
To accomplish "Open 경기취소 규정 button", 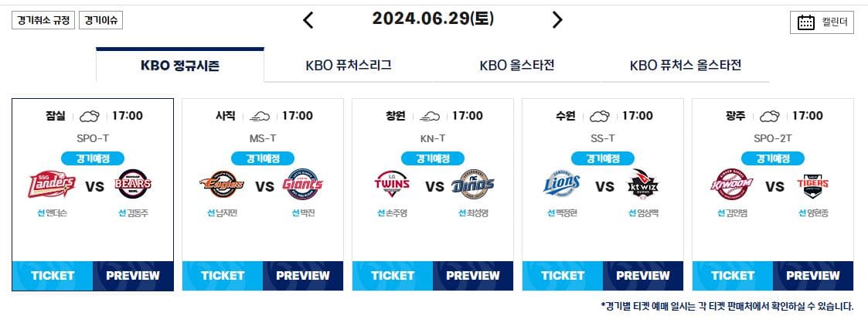I will (x=43, y=20).
